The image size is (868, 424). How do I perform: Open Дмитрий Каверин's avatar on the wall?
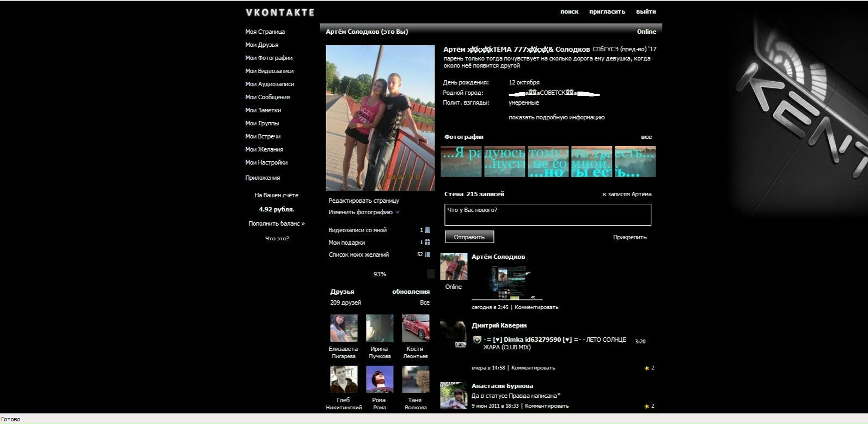pos(453,335)
